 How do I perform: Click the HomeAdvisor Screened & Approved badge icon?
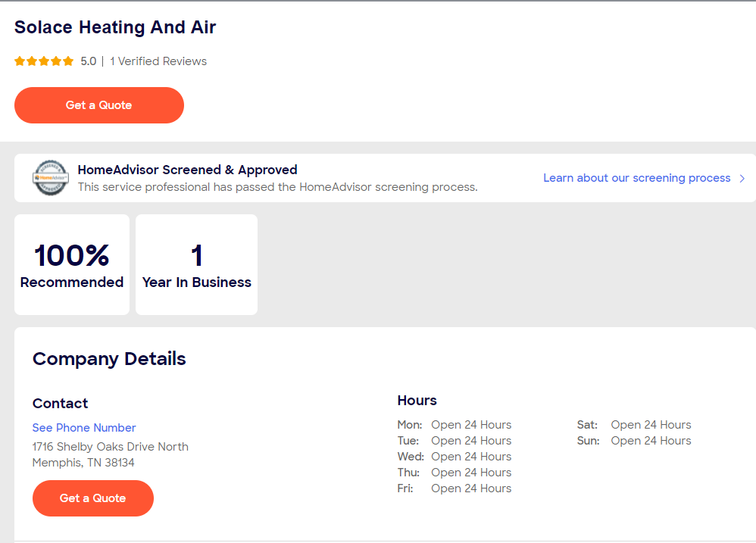51,178
